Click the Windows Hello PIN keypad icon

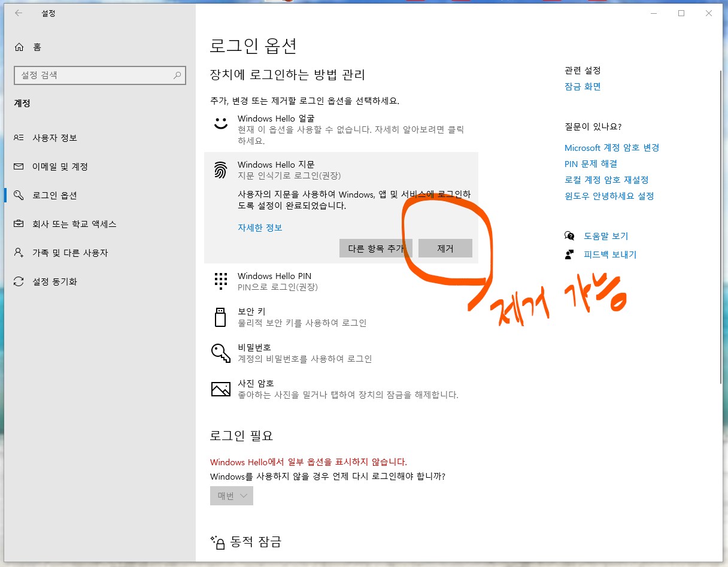(221, 281)
